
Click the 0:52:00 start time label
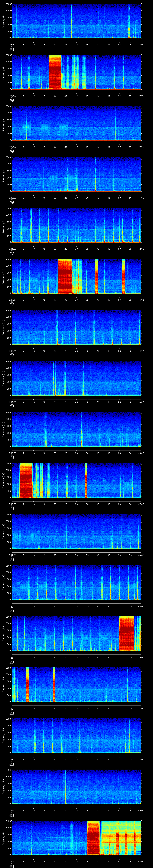[12, 810]
